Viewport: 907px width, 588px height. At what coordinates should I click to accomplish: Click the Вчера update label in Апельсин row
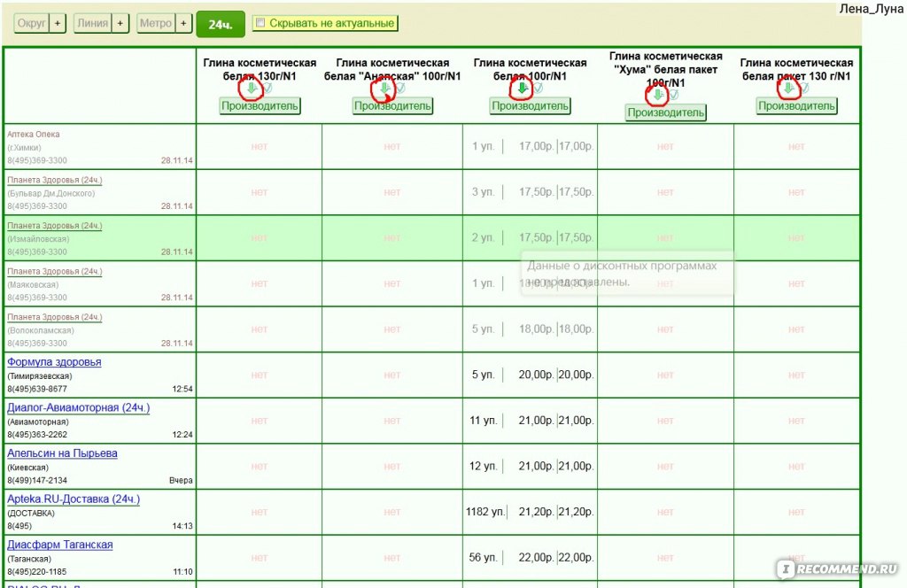click(x=181, y=481)
